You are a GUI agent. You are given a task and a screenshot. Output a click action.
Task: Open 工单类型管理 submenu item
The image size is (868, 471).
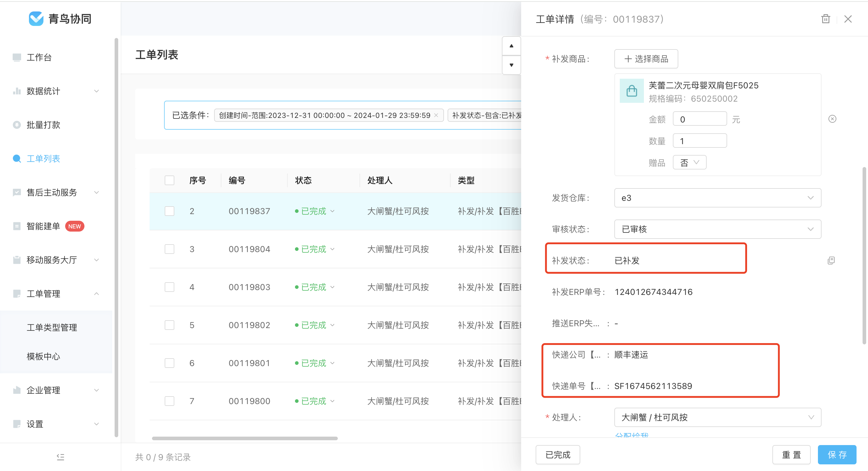pos(52,327)
